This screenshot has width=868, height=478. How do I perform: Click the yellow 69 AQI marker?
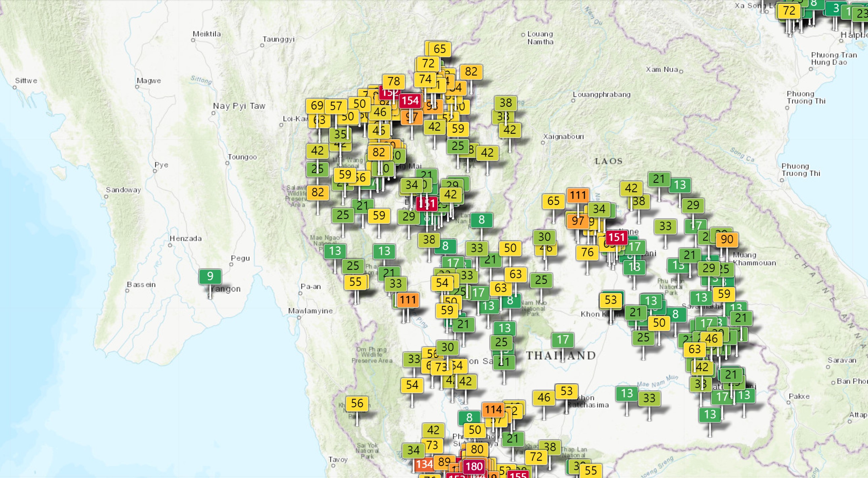coord(316,106)
